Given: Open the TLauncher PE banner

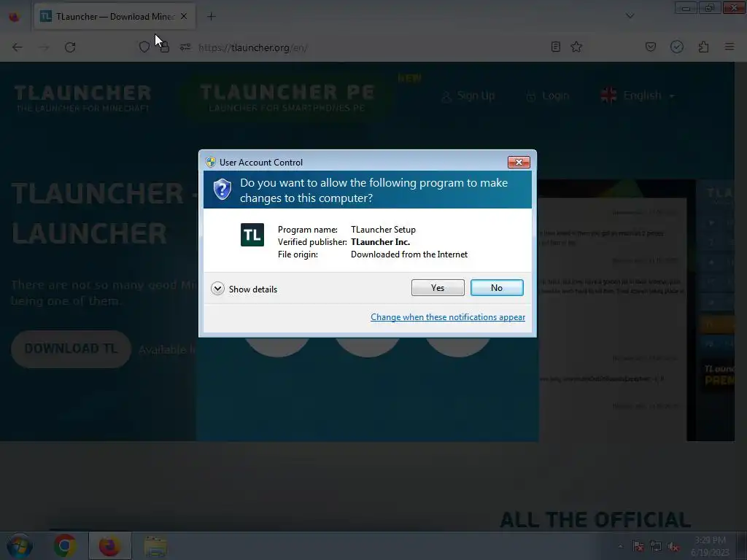Looking at the screenshot, I should tap(287, 98).
